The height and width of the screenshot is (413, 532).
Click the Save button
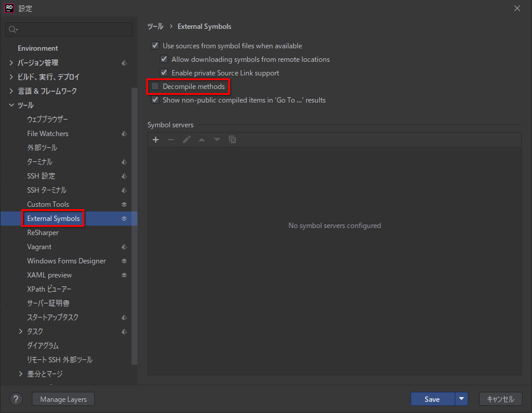pyautogui.click(x=432, y=399)
